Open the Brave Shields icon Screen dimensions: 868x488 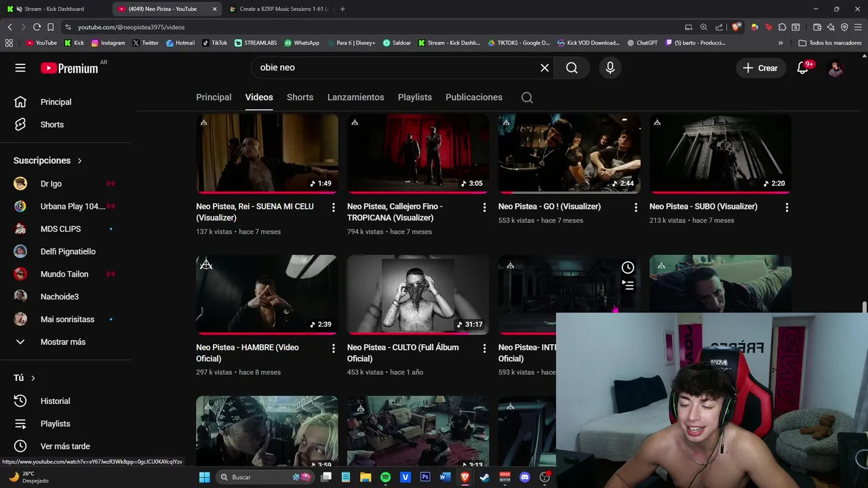(x=736, y=27)
